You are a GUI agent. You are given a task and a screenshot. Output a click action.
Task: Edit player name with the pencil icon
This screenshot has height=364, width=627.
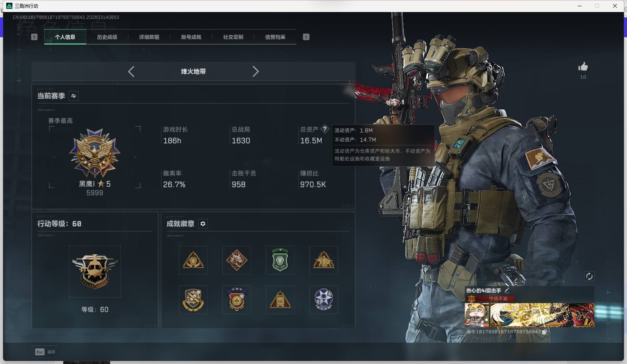pyautogui.click(x=507, y=290)
